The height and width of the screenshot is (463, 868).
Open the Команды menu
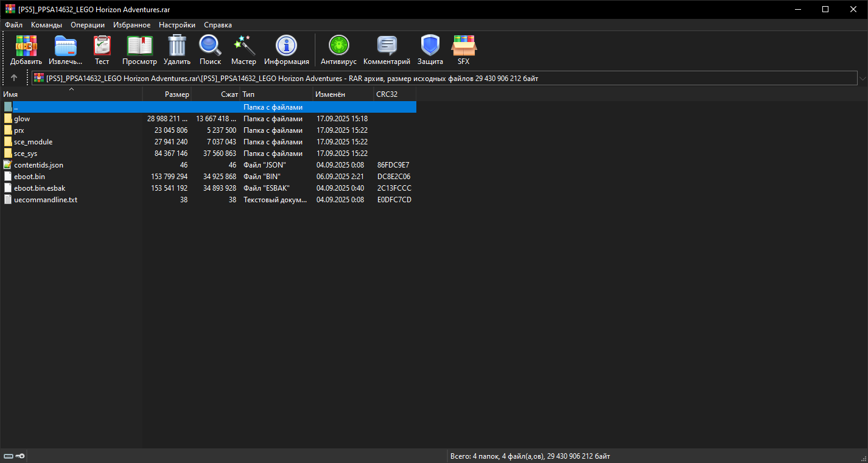47,25
